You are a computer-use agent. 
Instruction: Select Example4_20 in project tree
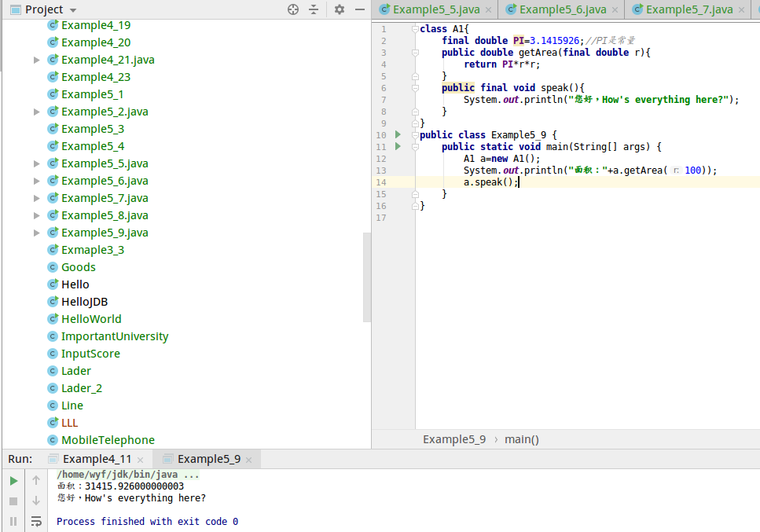pos(95,42)
